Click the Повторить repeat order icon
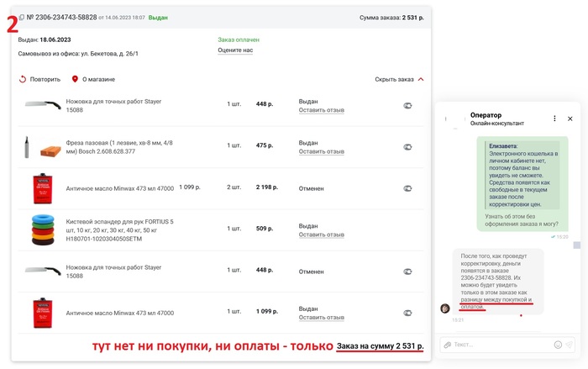Viewport: 588px width, 369px height. pos(23,79)
